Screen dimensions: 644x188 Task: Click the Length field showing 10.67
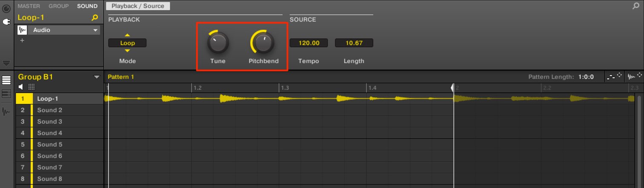tap(354, 43)
